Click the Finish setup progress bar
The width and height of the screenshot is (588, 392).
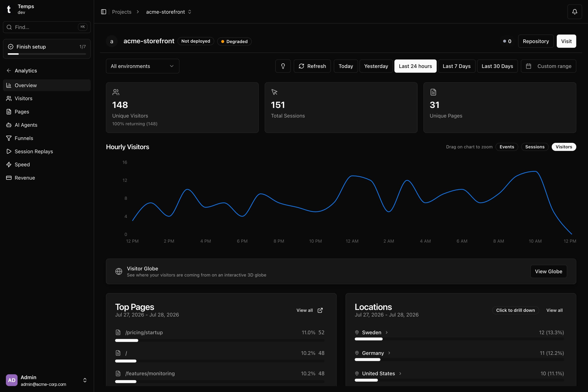tap(47, 54)
